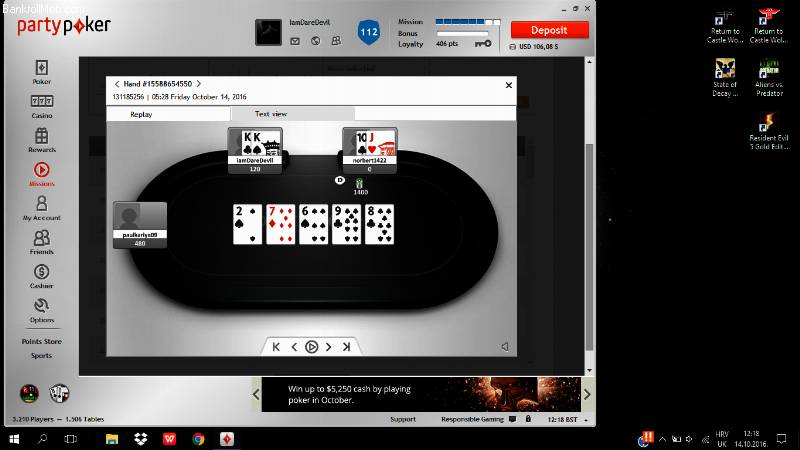Open the Windows notification center
This screenshot has height=450, width=800.
pyautogui.click(x=781, y=439)
